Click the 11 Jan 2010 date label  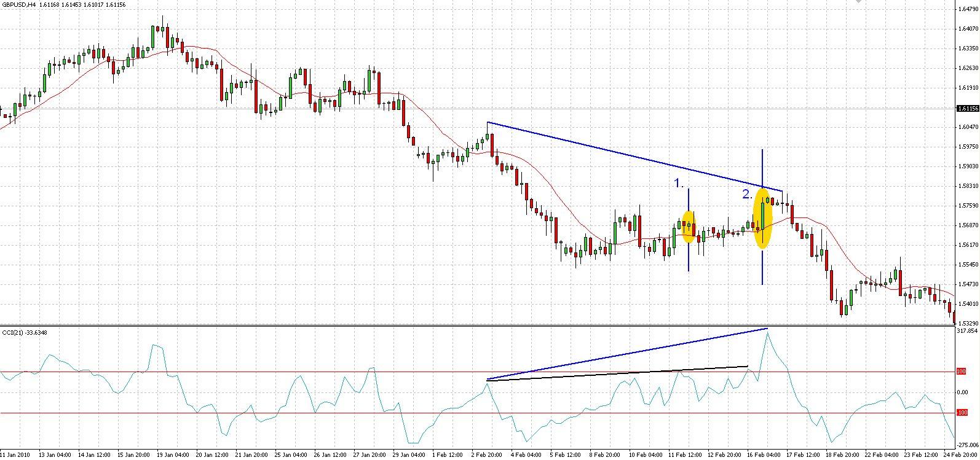click(x=15, y=456)
